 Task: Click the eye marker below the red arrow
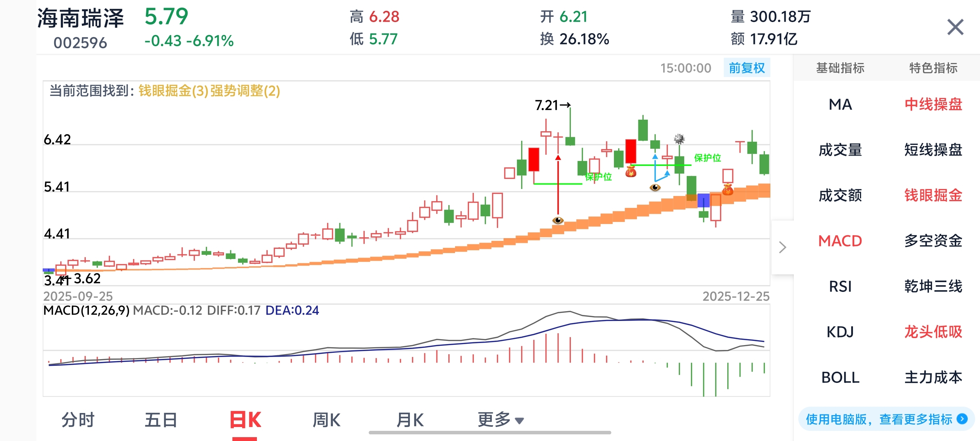(558, 220)
